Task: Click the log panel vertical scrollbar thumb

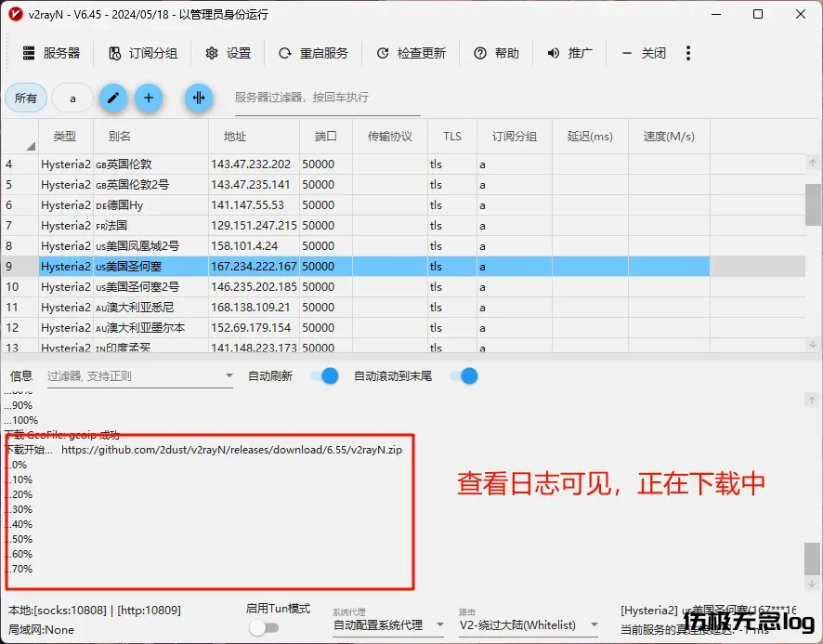Action: pyautogui.click(x=812, y=559)
